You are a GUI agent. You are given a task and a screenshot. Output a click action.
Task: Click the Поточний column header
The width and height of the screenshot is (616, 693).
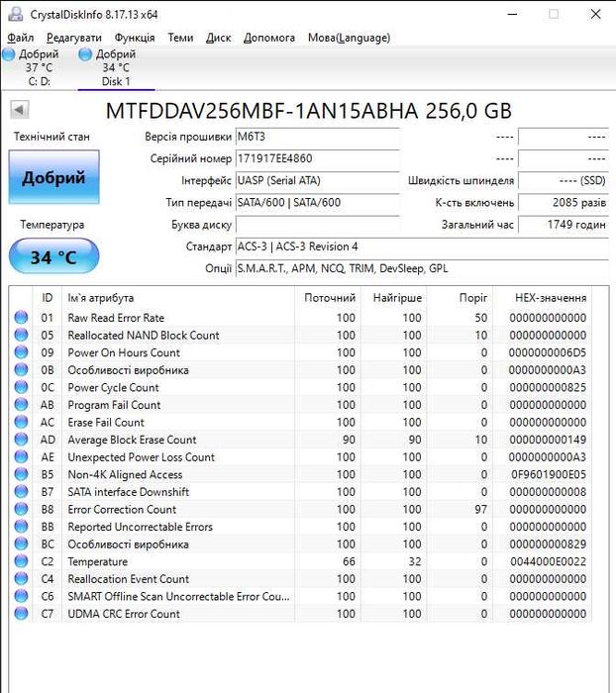pyautogui.click(x=328, y=298)
